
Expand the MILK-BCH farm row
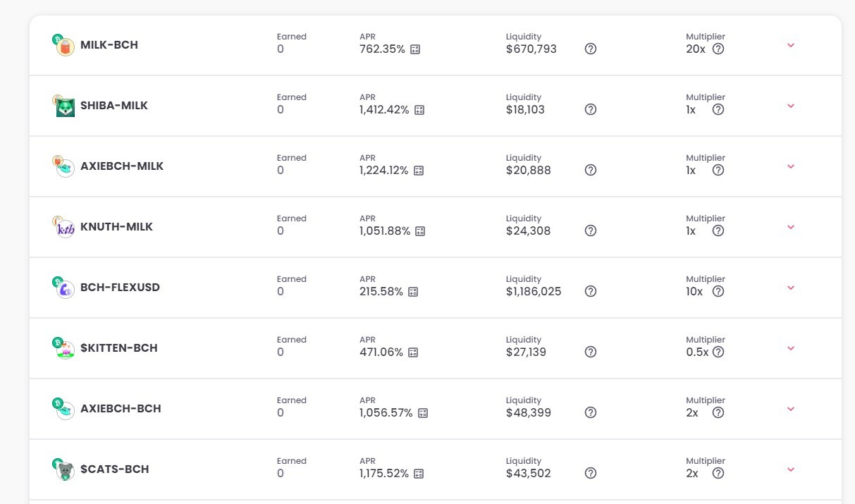coord(791,45)
